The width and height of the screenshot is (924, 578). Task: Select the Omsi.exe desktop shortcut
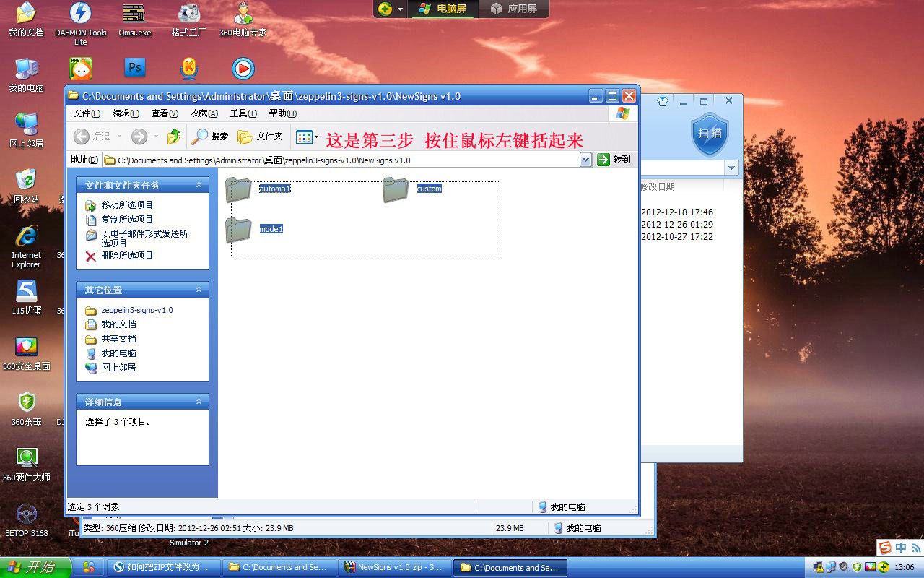134,20
